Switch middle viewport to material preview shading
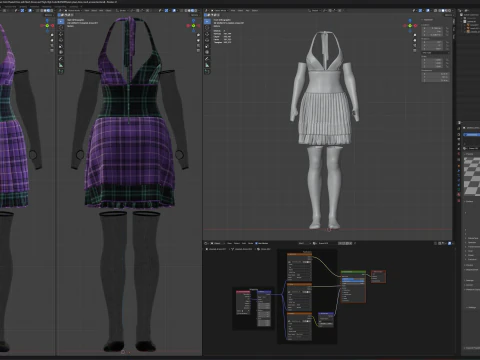Viewport: 480px width, 360px height. tap(192, 11)
